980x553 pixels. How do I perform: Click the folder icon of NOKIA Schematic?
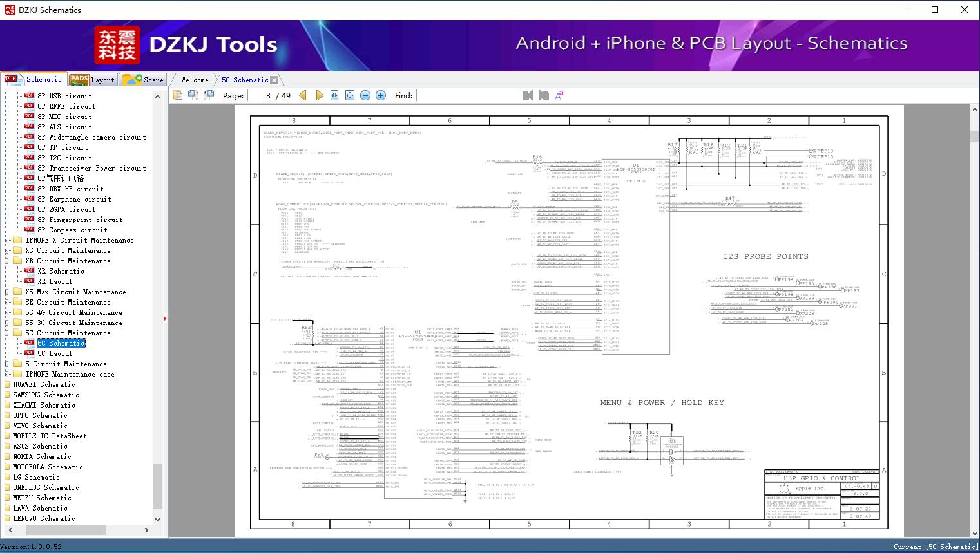coord(6,456)
